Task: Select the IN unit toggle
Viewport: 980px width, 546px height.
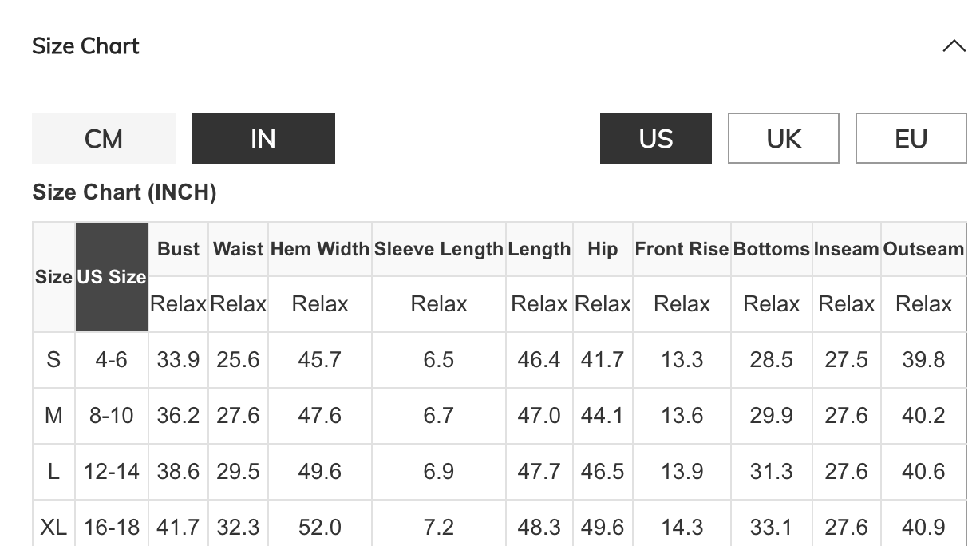Action: point(263,138)
